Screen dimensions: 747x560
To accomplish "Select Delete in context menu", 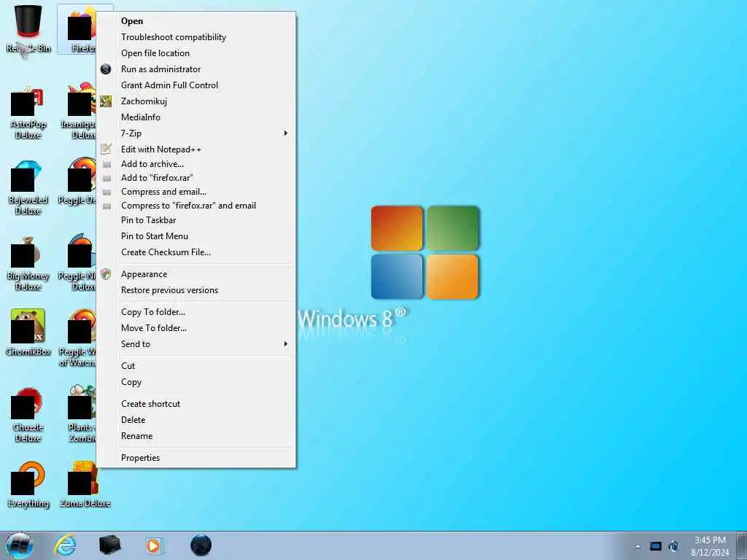I will (196, 420).
